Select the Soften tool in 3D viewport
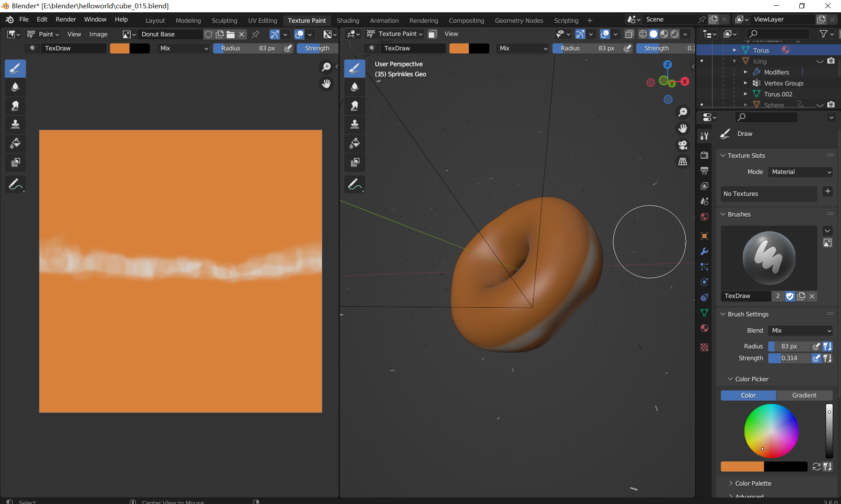 355,87
